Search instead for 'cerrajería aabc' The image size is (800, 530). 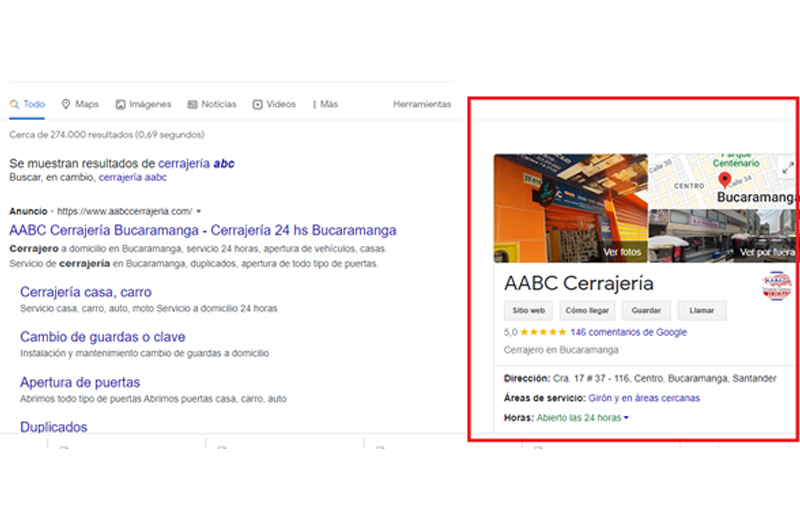(133, 177)
